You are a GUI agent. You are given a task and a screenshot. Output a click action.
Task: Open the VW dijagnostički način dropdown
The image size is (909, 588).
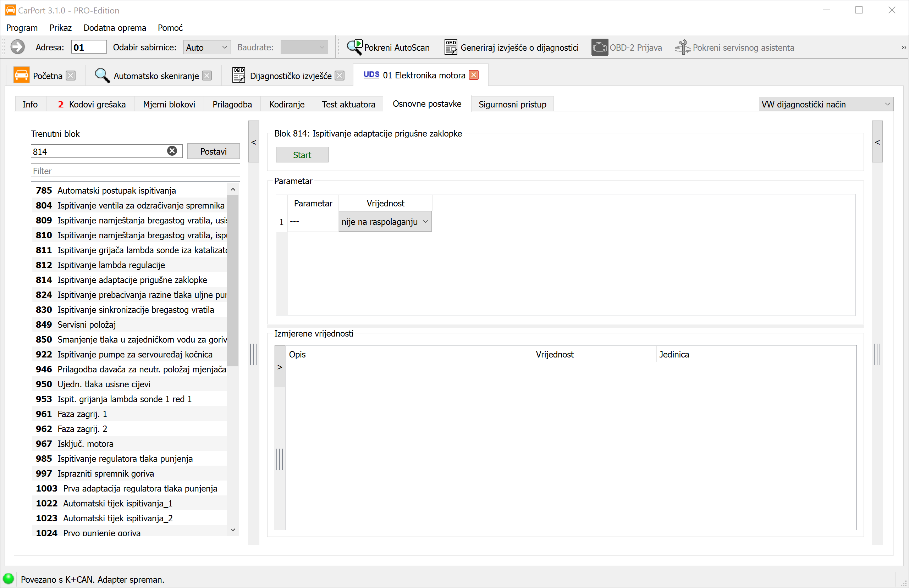click(x=825, y=104)
